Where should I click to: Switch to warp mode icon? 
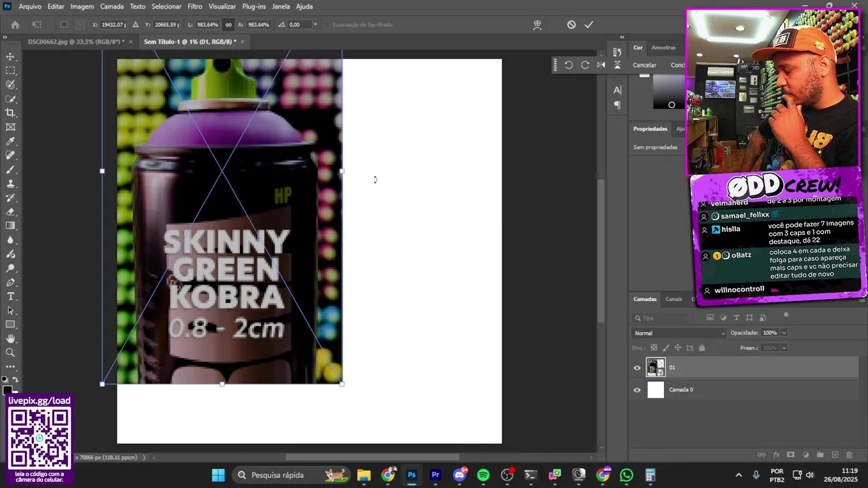537,24
